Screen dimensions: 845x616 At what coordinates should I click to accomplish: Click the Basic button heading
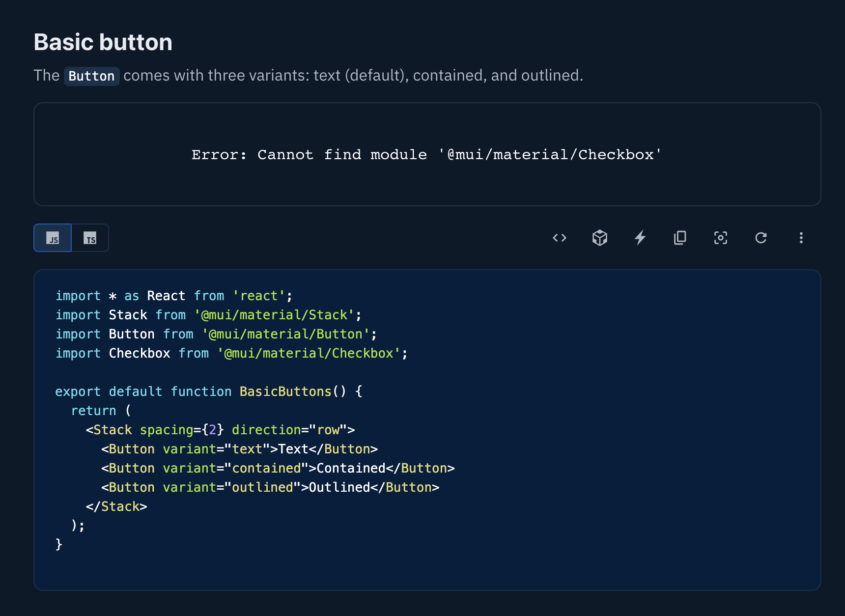coord(103,42)
